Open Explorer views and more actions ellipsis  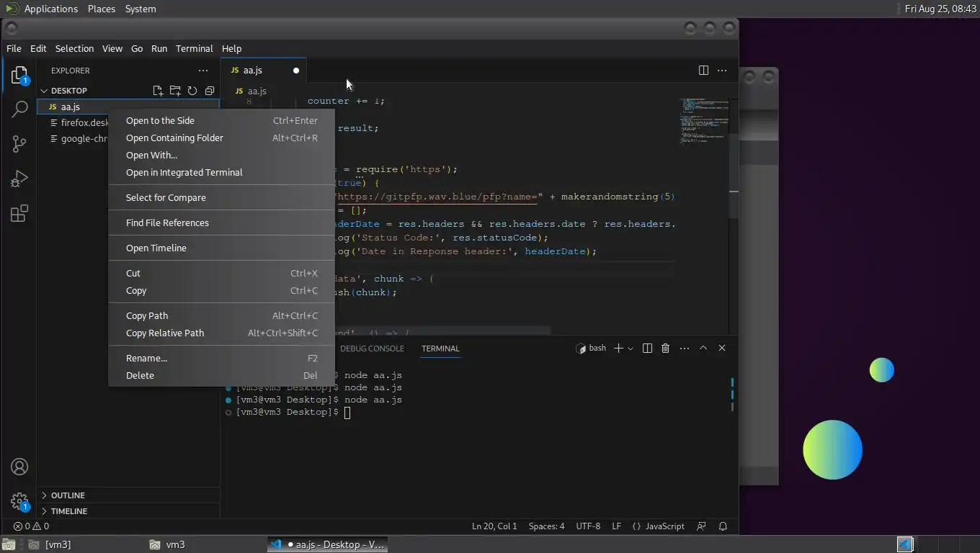203,71
